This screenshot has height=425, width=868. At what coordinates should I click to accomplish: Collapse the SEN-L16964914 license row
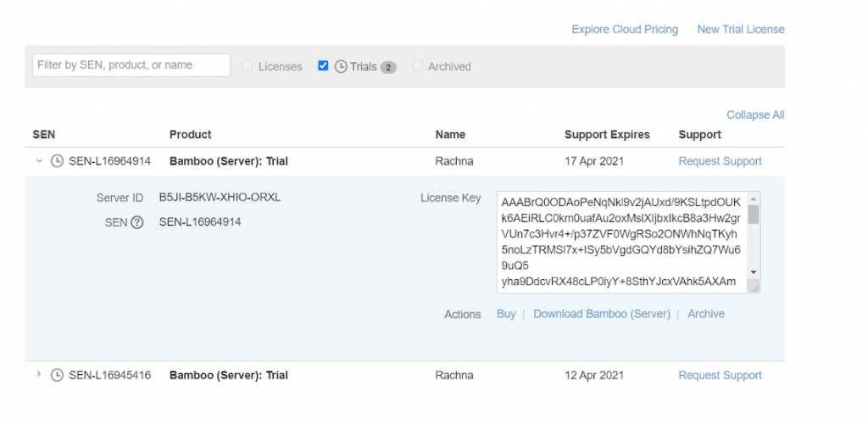click(38, 161)
